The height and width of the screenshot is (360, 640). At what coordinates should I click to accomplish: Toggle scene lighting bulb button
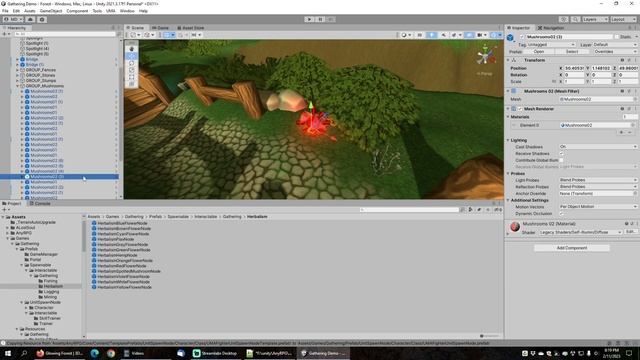tap(431, 35)
